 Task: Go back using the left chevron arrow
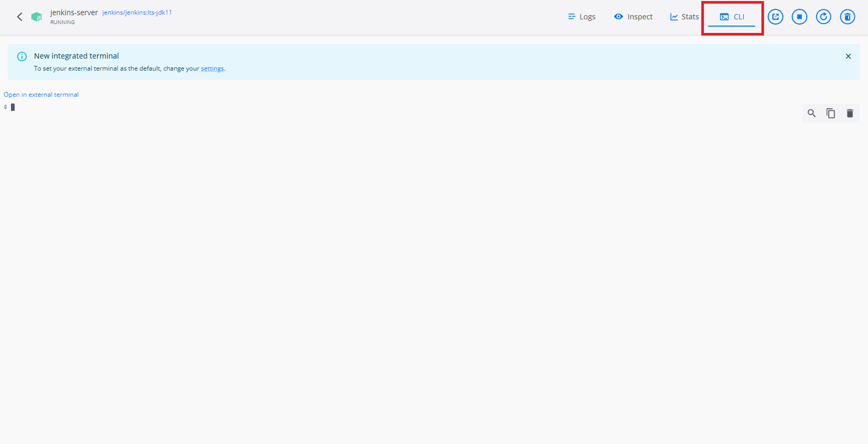pos(20,17)
